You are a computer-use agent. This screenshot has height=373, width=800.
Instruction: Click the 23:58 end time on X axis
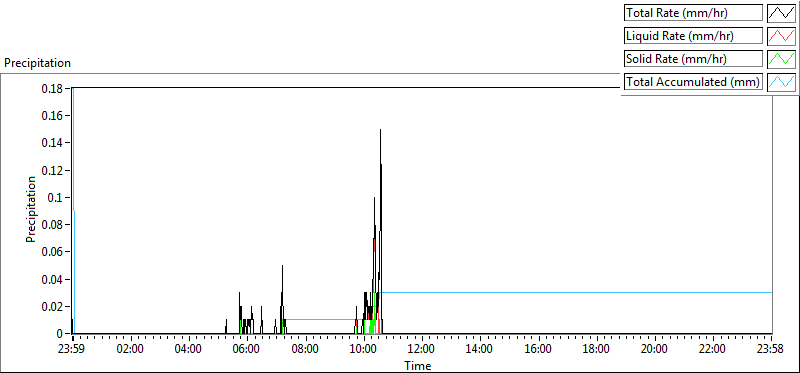coord(771,349)
